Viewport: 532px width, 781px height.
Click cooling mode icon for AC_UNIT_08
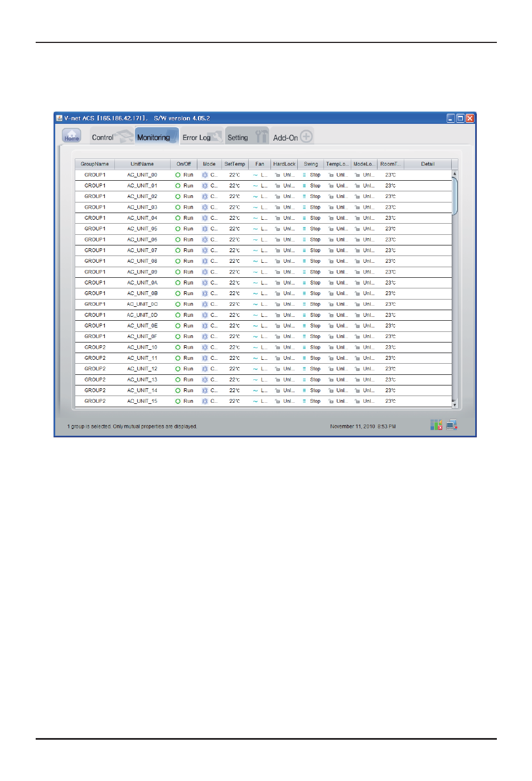pyautogui.click(x=205, y=261)
